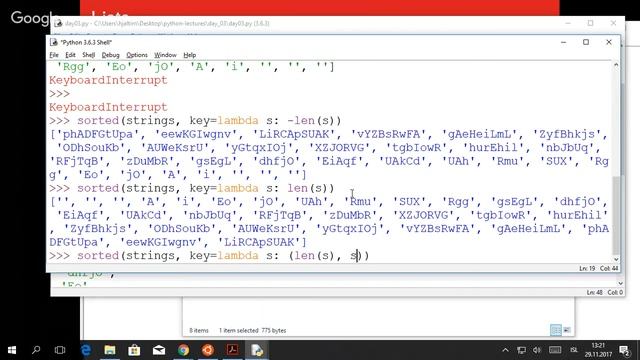Select the Python IDLE taskbar icon
The width and height of the screenshot is (640, 360).
pos(257,350)
